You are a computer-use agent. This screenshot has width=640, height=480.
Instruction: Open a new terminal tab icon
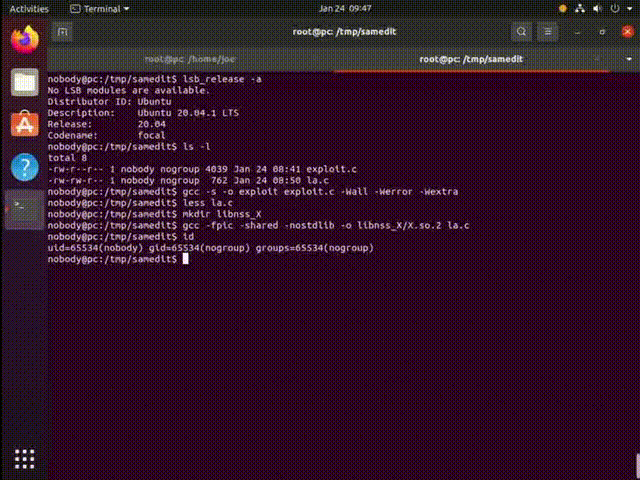(62, 32)
